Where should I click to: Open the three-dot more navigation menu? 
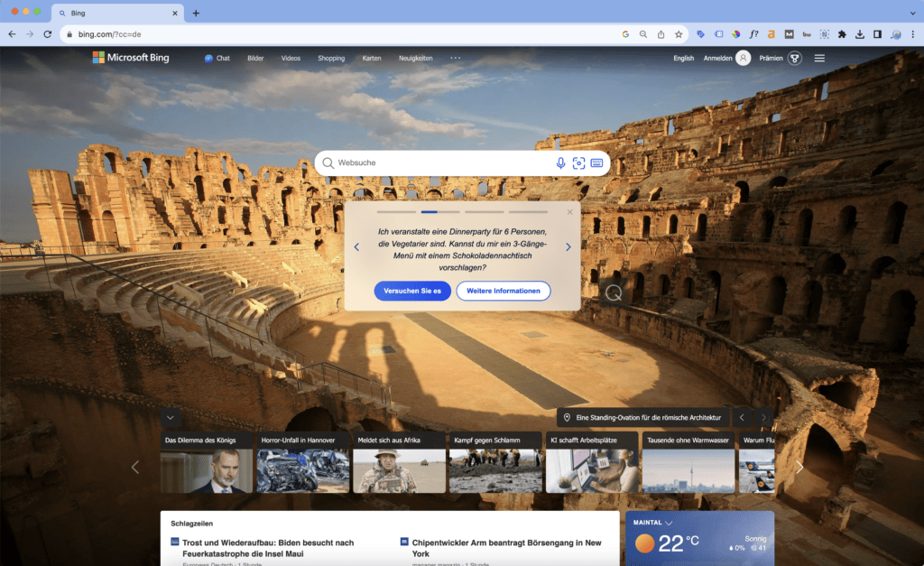(x=455, y=58)
